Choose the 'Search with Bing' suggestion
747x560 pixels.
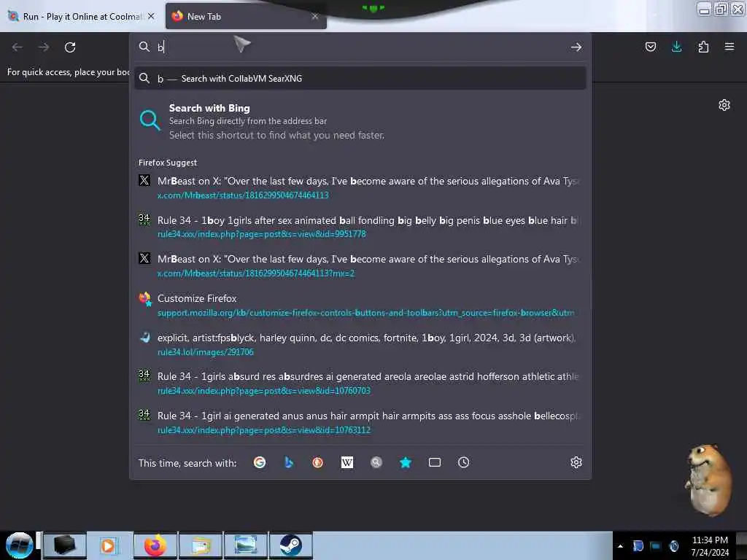pyautogui.click(x=360, y=122)
